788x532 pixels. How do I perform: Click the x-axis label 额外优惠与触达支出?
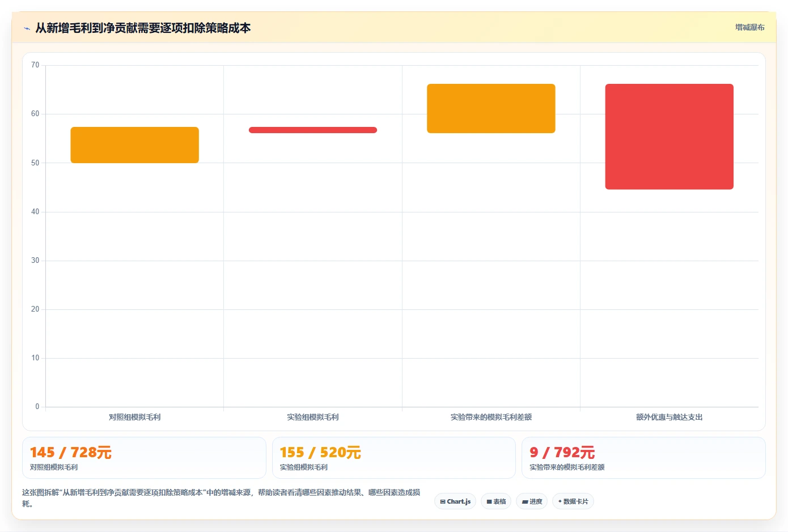(670, 417)
